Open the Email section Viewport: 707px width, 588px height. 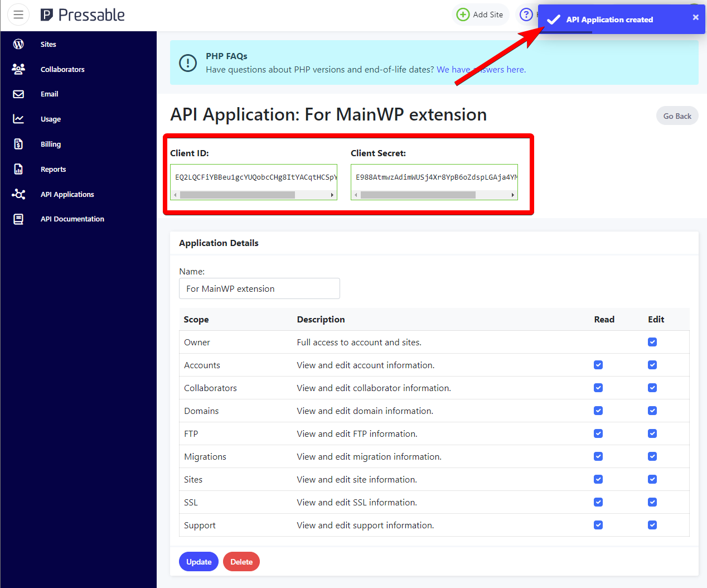tap(49, 94)
